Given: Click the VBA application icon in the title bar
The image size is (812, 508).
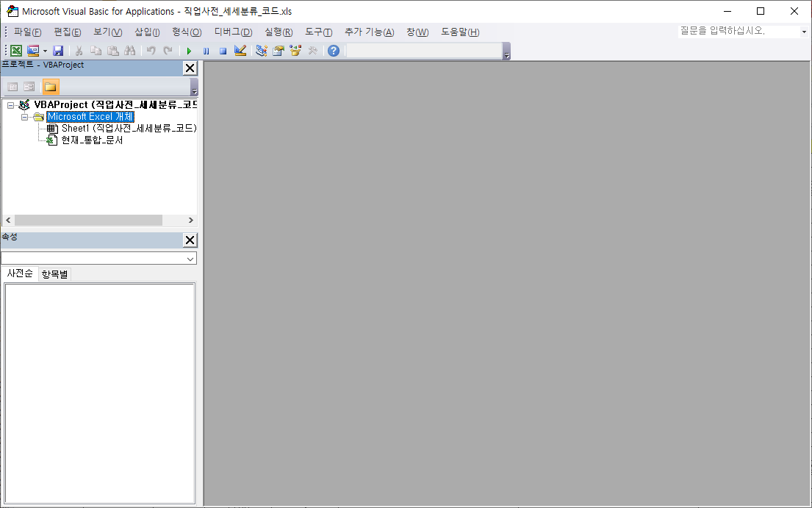Looking at the screenshot, I should coord(12,11).
